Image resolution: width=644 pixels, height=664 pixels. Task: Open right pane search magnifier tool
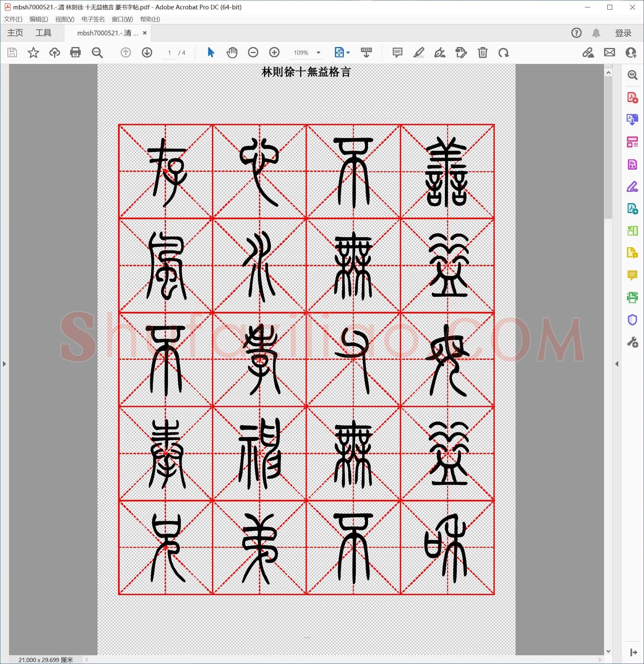pyautogui.click(x=632, y=75)
